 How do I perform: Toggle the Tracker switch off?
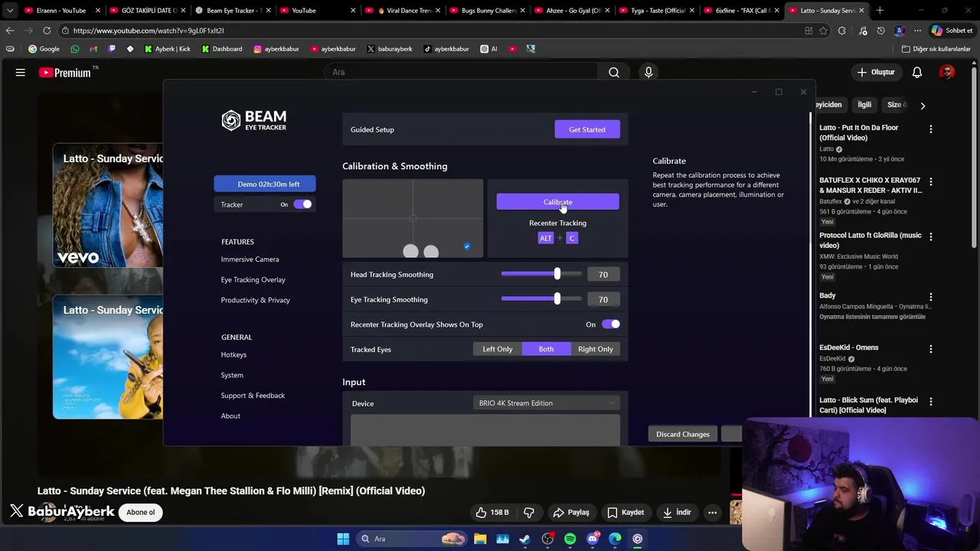click(302, 204)
